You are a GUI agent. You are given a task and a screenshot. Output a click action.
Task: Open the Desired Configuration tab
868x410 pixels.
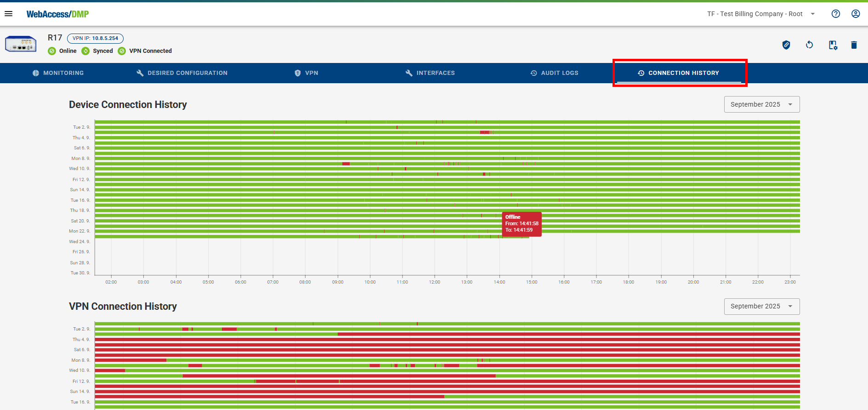(182, 73)
